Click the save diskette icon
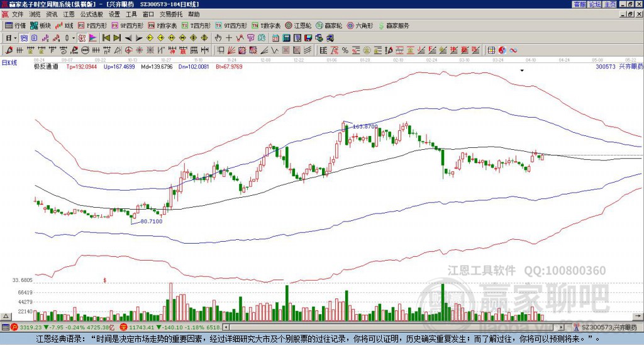This screenshot has width=644, height=345. tap(308, 38)
